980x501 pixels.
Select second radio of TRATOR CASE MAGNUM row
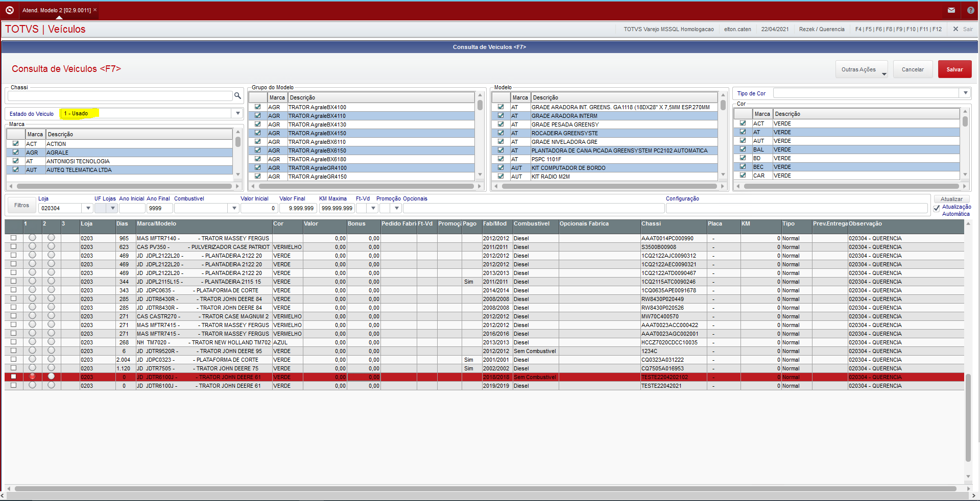pos(51,315)
